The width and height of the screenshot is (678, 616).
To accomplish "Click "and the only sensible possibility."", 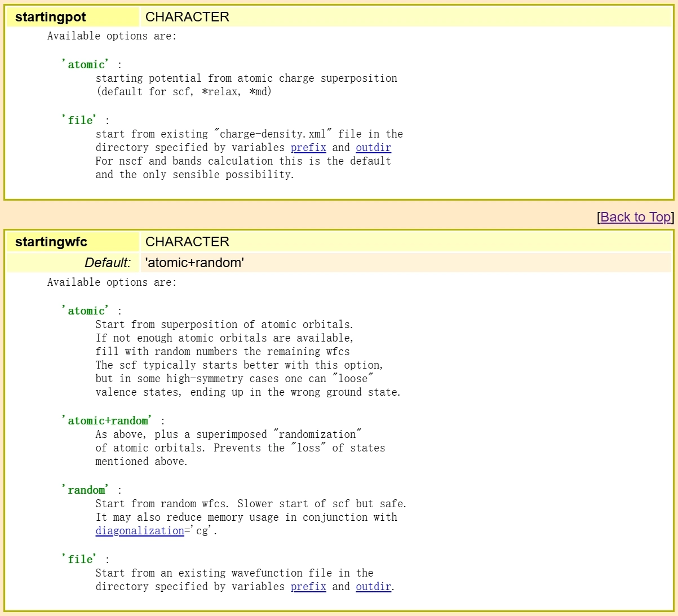I will pos(194,175).
